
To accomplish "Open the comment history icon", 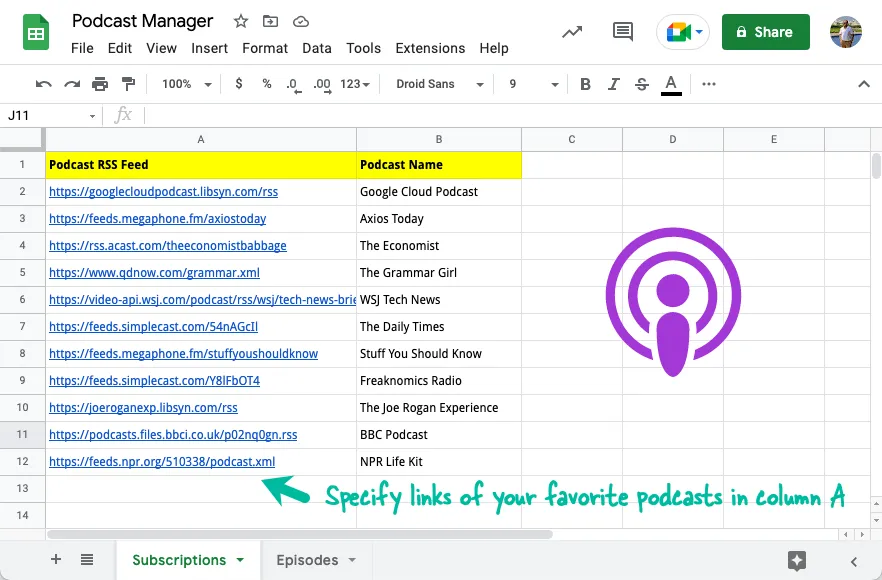I will point(622,31).
